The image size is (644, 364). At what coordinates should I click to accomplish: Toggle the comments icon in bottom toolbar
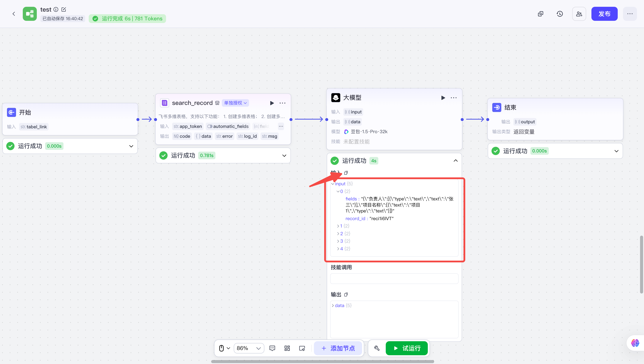272,348
